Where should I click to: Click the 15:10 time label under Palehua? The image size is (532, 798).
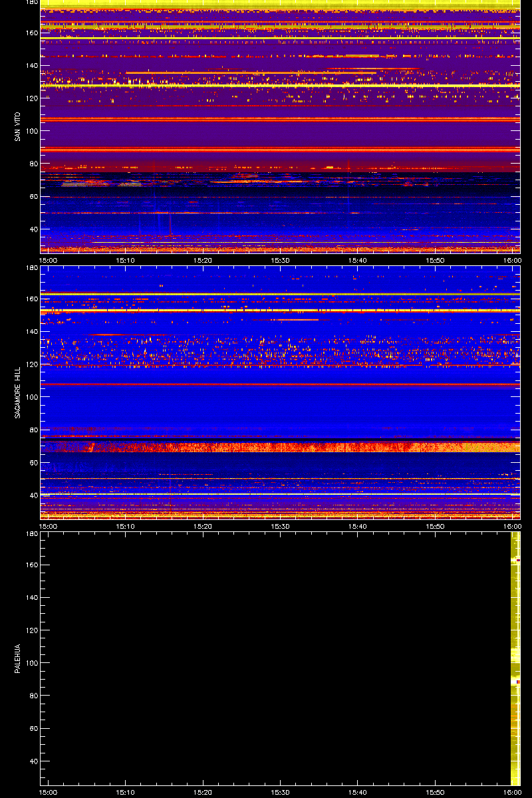[x=126, y=793]
